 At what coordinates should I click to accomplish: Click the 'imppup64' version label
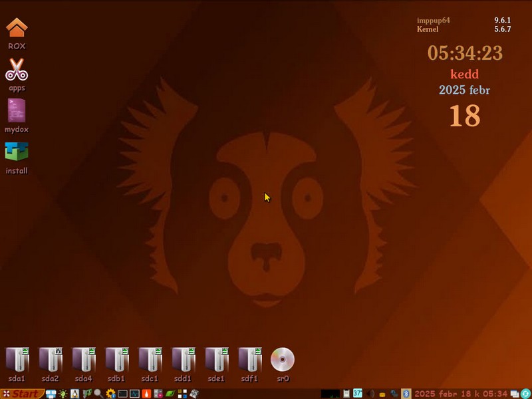coord(434,21)
